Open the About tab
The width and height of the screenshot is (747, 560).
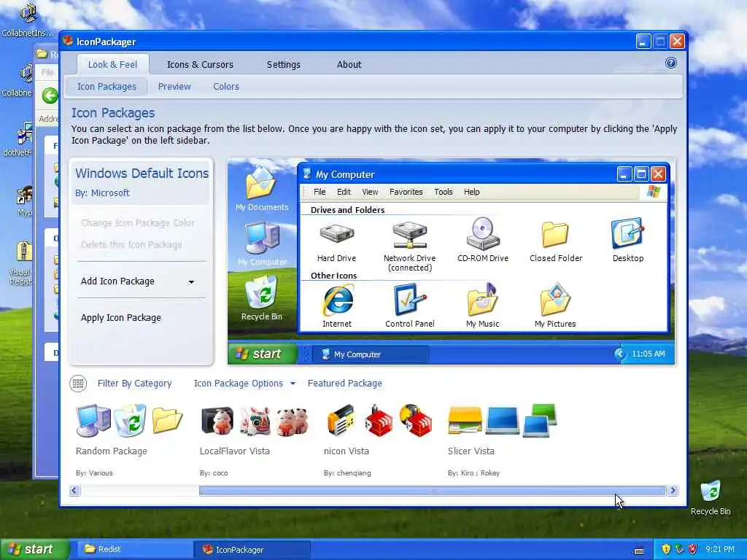(x=349, y=64)
